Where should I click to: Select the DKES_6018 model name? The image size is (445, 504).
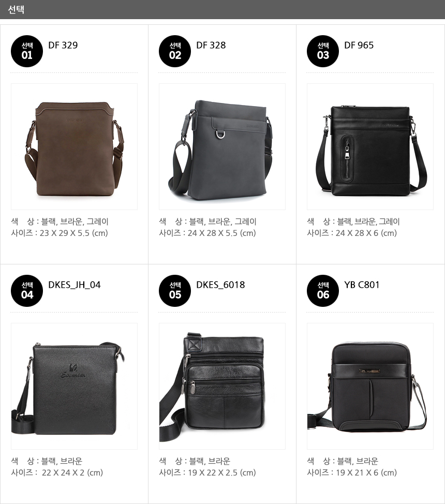coord(220,285)
